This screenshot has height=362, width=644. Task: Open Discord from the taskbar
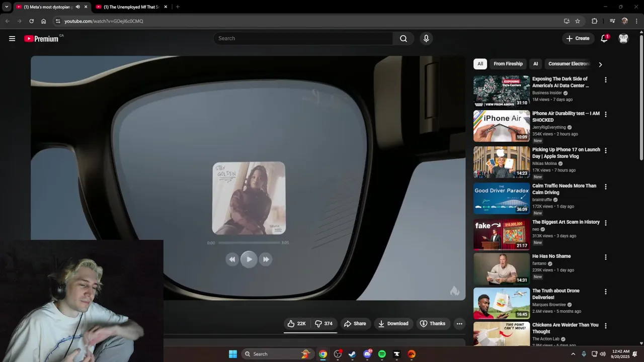(367, 354)
